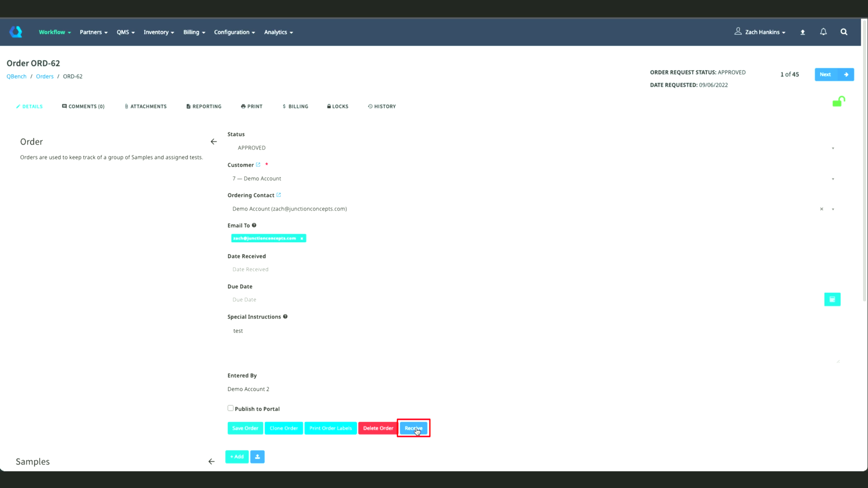Image resolution: width=868 pixels, height=488 pixels.
Task: Collapse Order section with back arrow
Action: click(x=213, y=141)
